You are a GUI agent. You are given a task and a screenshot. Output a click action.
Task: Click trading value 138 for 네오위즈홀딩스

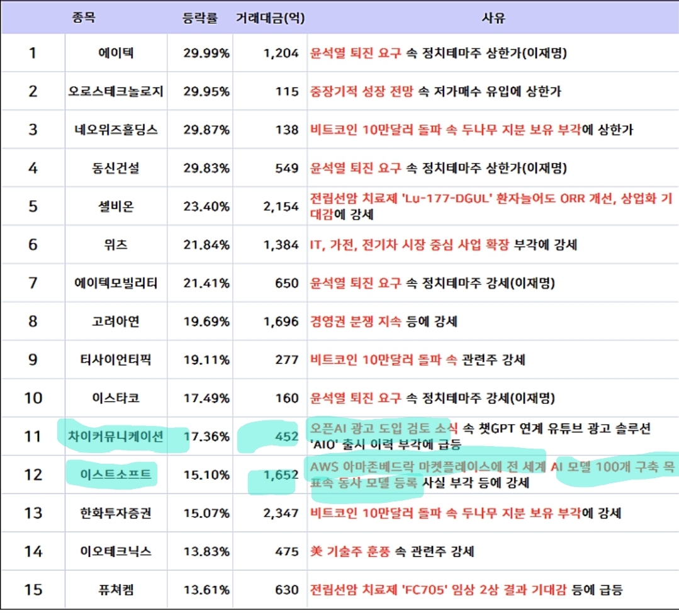coord(287,130)
